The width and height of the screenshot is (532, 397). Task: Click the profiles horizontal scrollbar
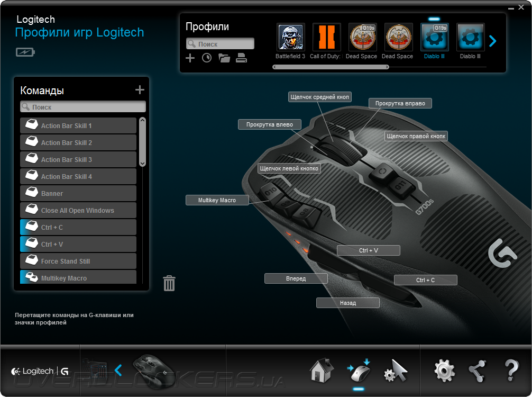pos(331,67)
